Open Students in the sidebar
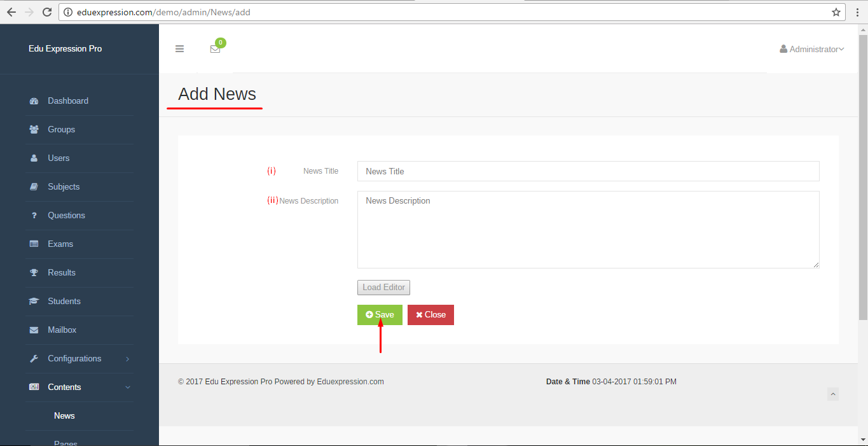This screenshot has width=868, height=446. point(64,302)
